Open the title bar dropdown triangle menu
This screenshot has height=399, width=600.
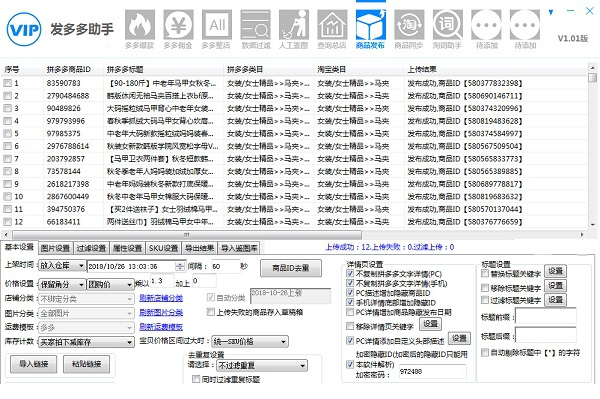pos(551,12)
